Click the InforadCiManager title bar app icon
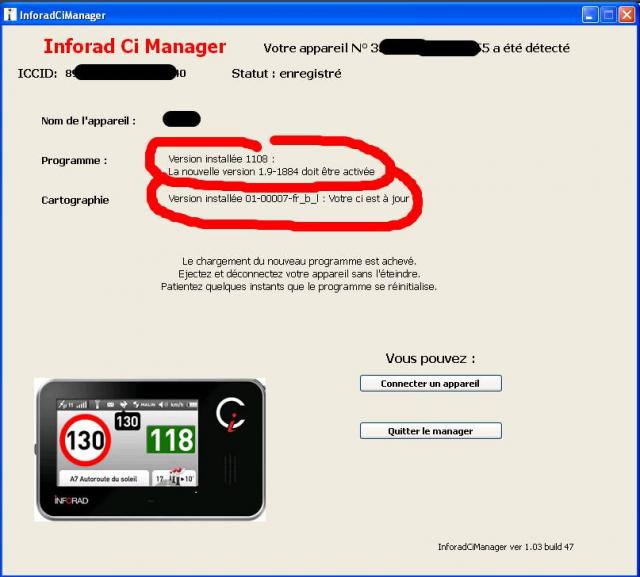Image resolution: width=640 pixels, height=577 pixels. pyautogui.click(x=10, y=15)
